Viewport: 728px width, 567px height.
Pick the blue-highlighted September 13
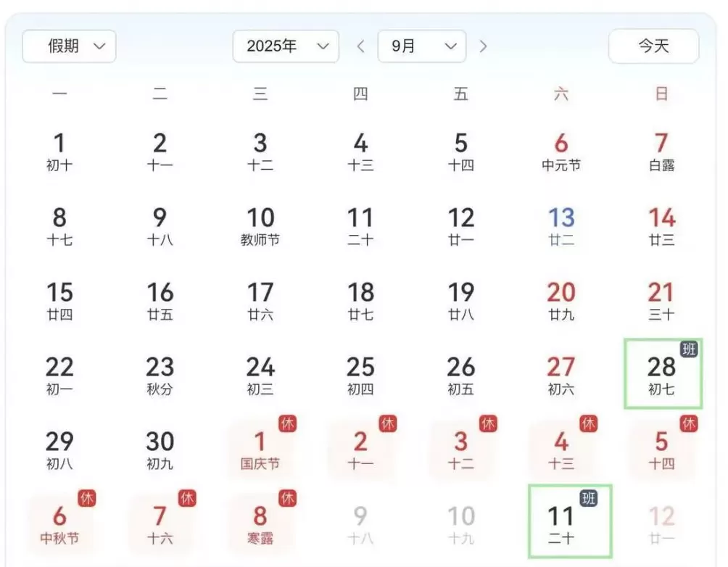tap(561, 225)
